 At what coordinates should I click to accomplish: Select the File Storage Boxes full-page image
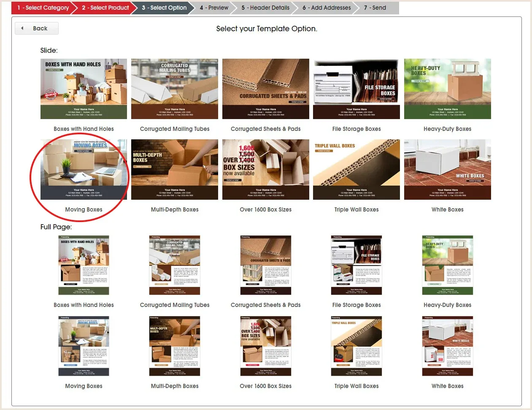tap(356, 265)
